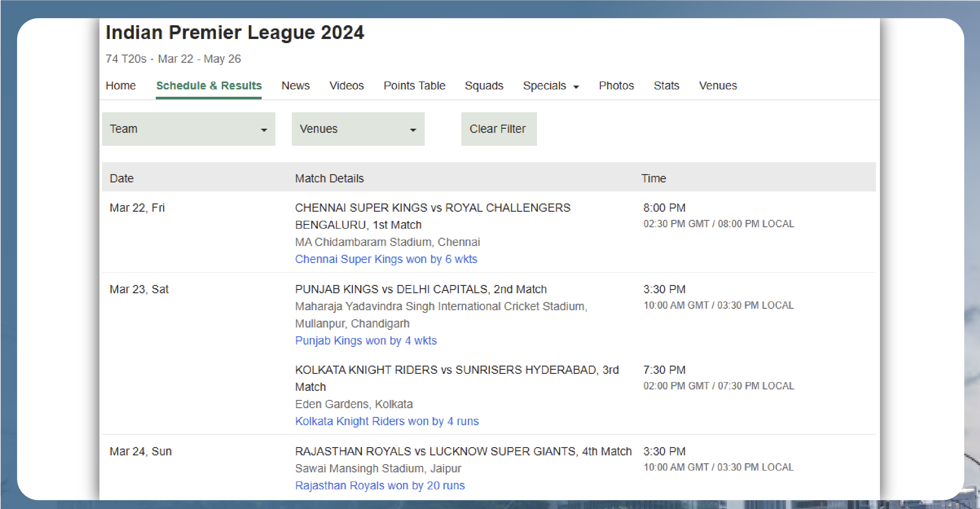
Task: Click the '7:30 PM' time of 3rd Match
Action: pyautogui.click(x=664, y=369)
